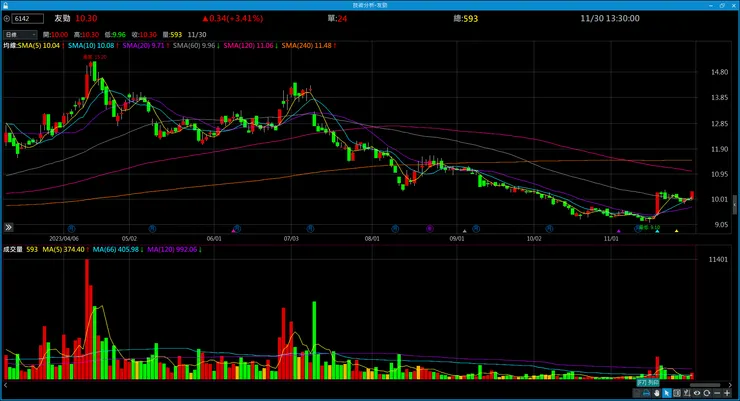The width and height of the screenshot is (740, 401).
Task: Click the 11/30 13:30:00 timestamp
Action: tap(610, 18)
